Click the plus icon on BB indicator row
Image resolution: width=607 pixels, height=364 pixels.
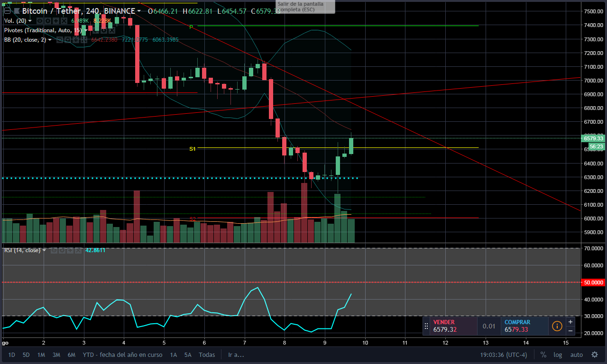pos(75,40)
